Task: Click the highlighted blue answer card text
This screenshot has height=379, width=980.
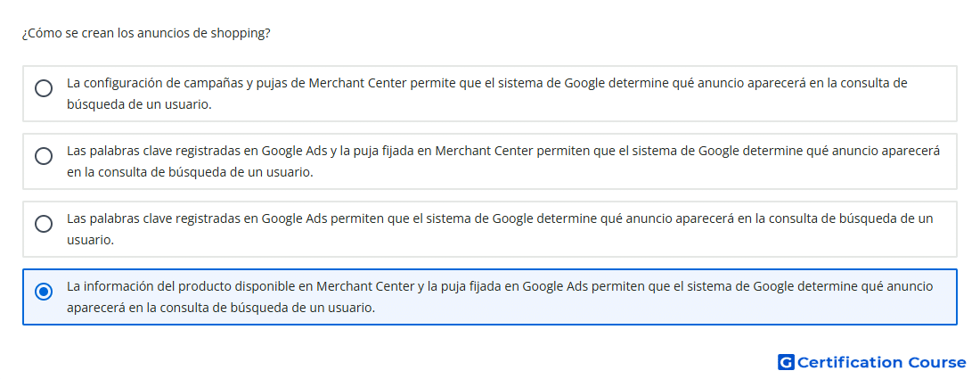Action: (x=500, y=297)
